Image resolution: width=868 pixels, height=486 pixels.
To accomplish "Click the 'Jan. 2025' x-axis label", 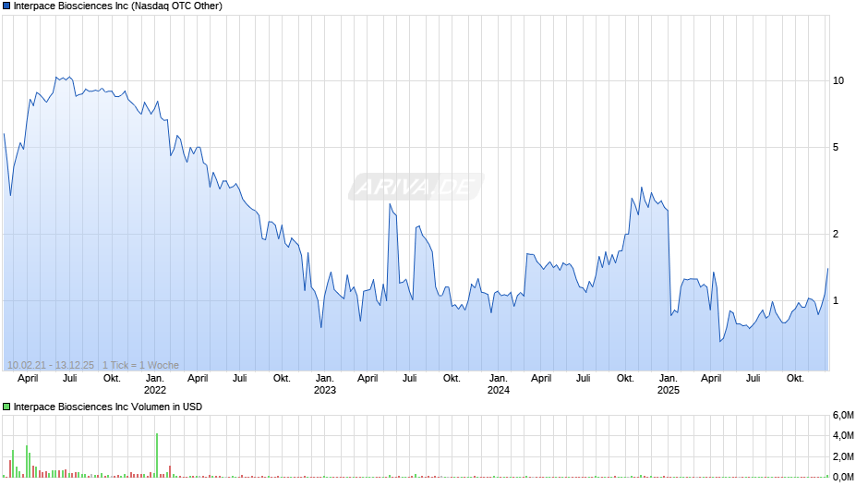I will tap(669, 384).
